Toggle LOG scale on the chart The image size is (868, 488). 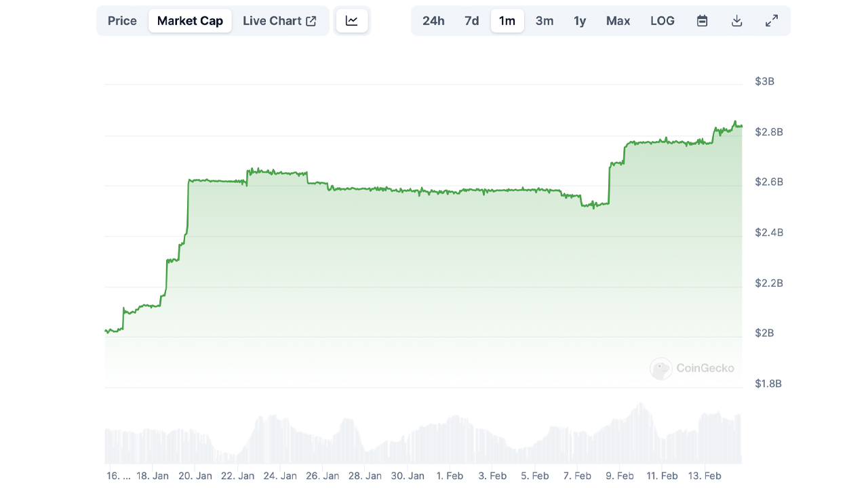[x=663, y=21]
